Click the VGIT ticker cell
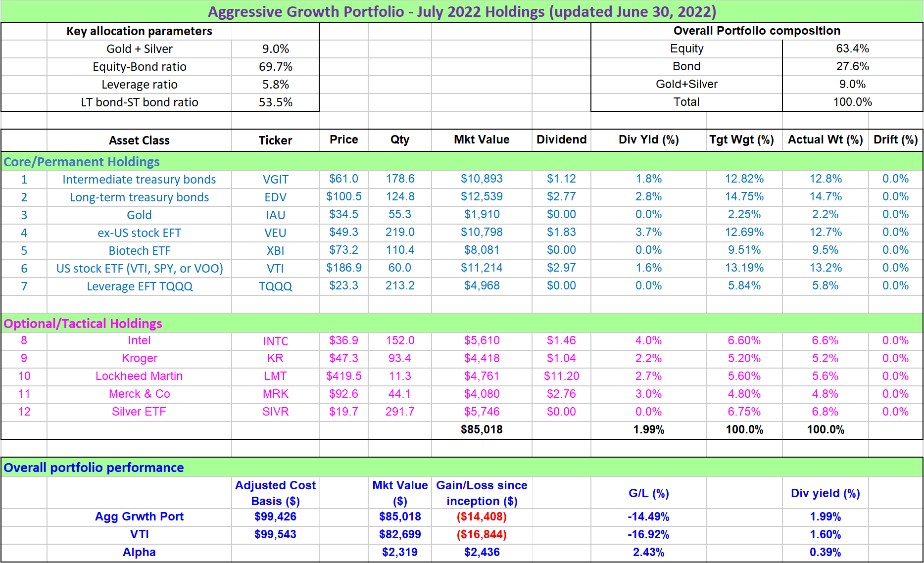The image size is (924, 563). pos(275,180)
